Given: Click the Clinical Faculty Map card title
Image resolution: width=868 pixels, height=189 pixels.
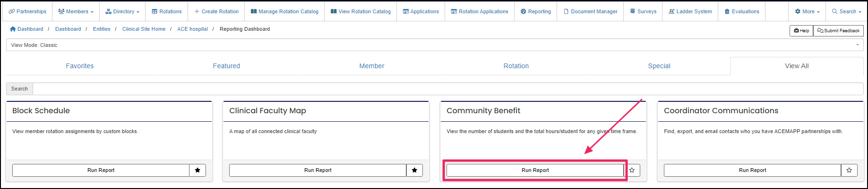Looking at the screenshot, I should pyautogui.click(x=267, y=110).
